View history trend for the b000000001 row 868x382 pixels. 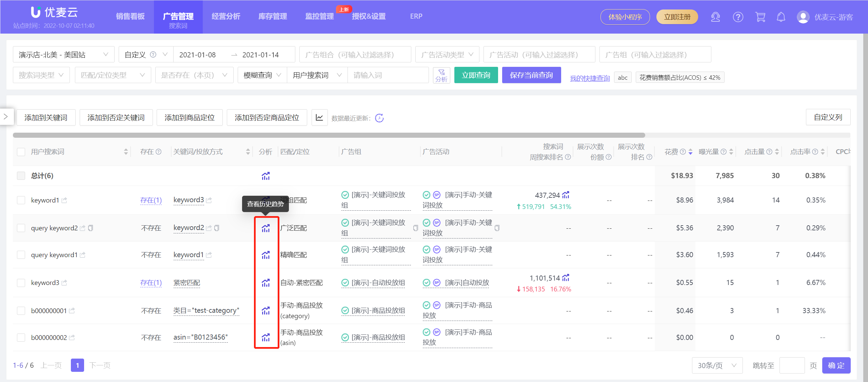pos(265,310)
